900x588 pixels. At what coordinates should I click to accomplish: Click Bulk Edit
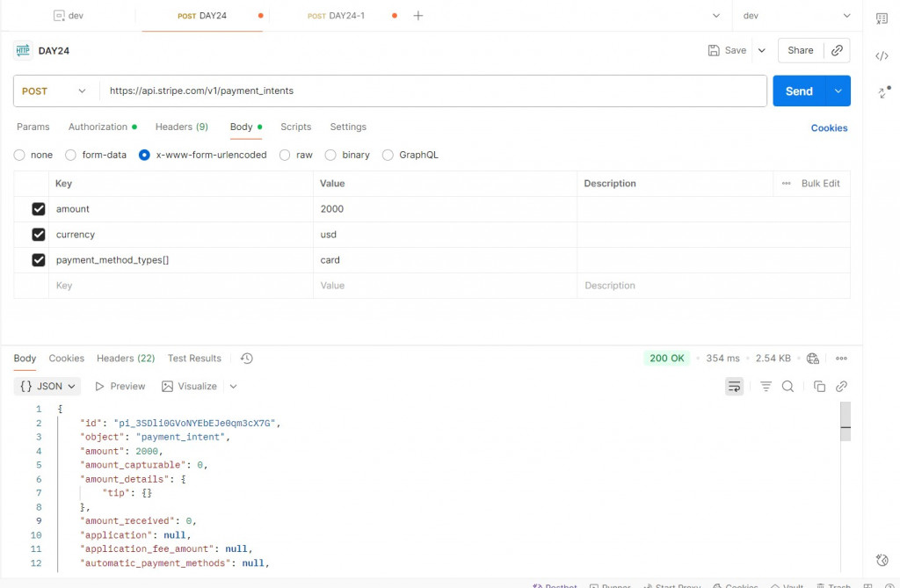click(820, 183)
